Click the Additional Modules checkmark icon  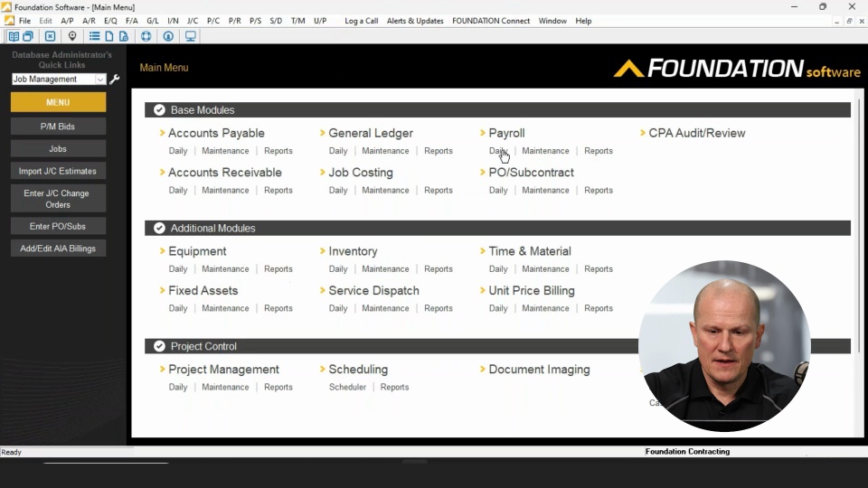click(x=159, y=228)
